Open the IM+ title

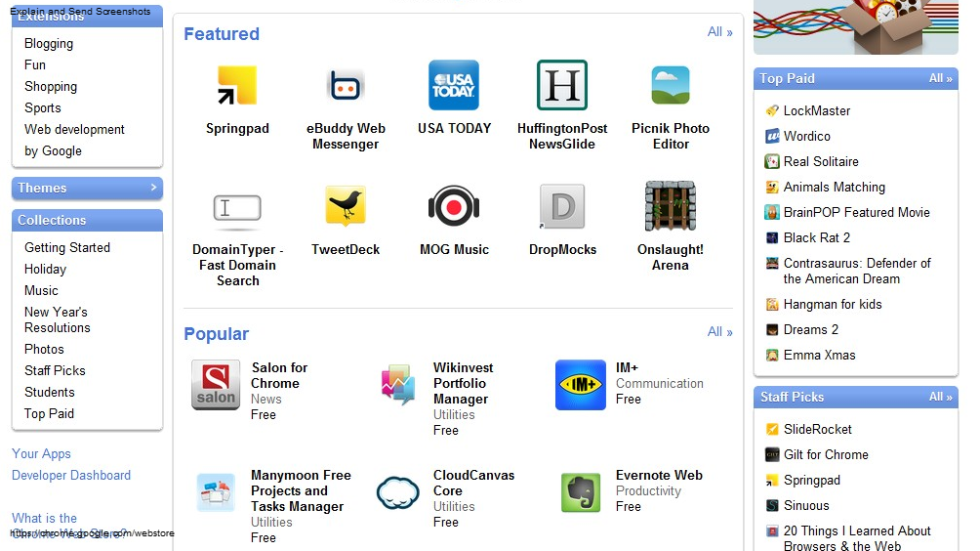coord(627,367)
